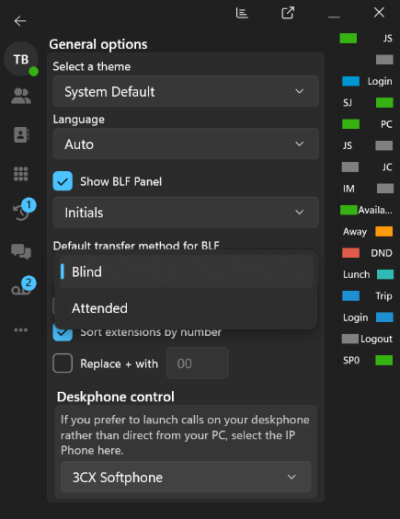Open the chat messages icon
This screenshot has height=519, width=400.
pyautogui.click(x=21, y=251)
